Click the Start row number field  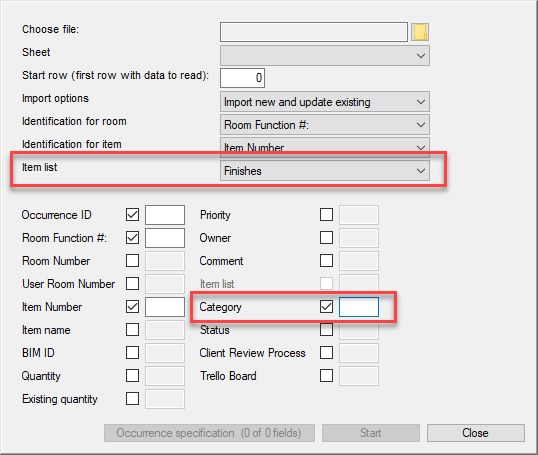point(242,78)
